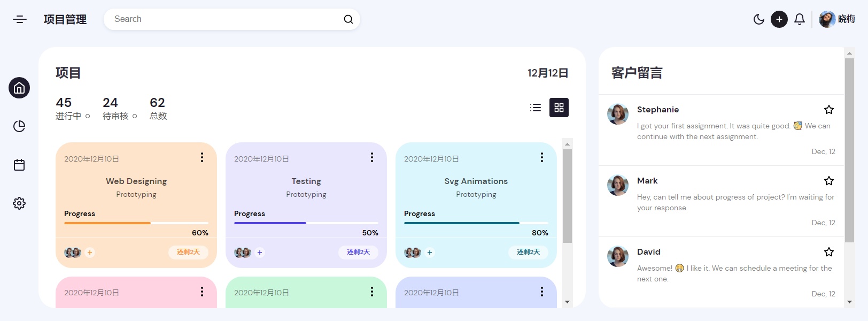Click 还剩2天 badge on Web Designing
The image size is (868, 321).
(188, 252)
